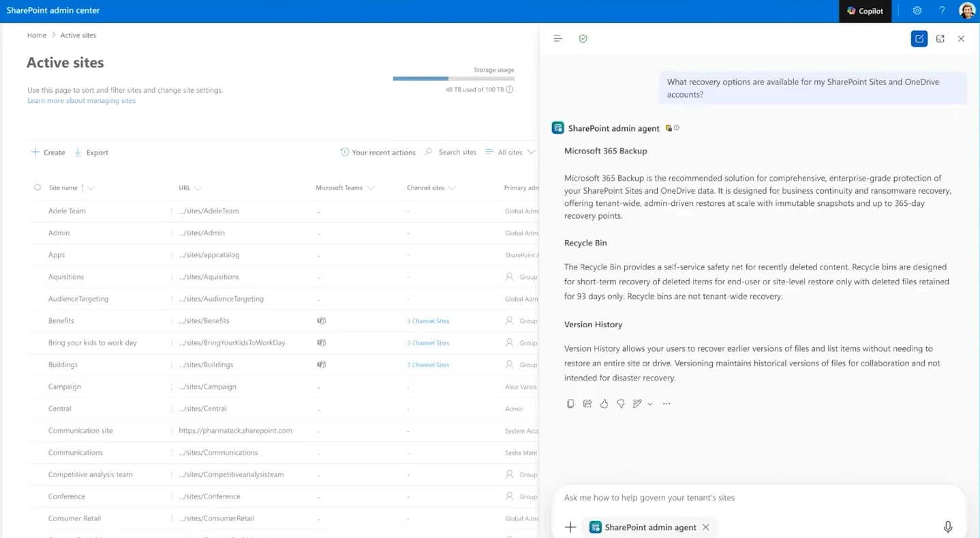
Task: Expand the dropdown arrow beside the edit-pen icon
Action: 649,404
